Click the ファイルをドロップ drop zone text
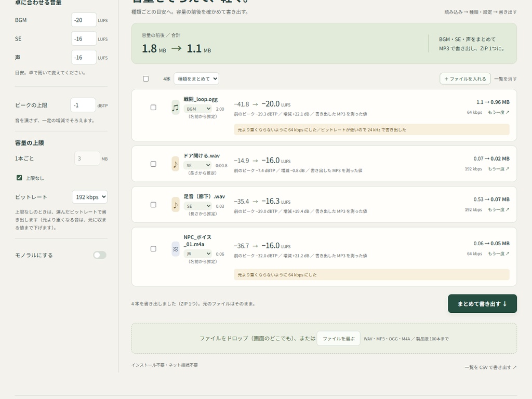The width and height of the screenshot is (532, 399). point(258,339)
